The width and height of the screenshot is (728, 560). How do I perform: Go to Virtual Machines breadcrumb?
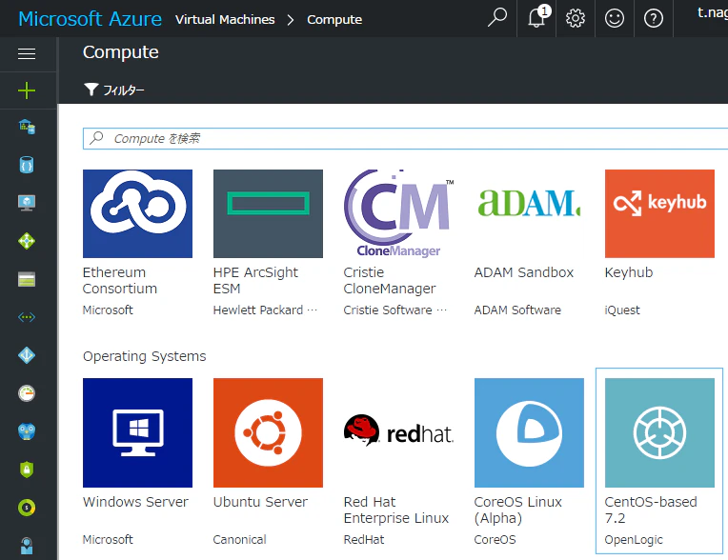(225, 19)
